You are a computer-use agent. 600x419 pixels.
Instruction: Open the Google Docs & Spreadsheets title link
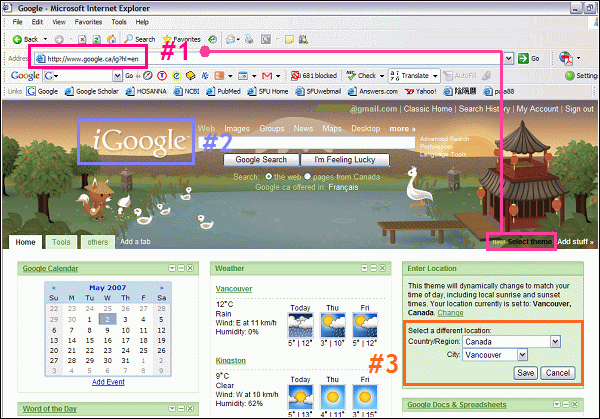pos(457,404)
